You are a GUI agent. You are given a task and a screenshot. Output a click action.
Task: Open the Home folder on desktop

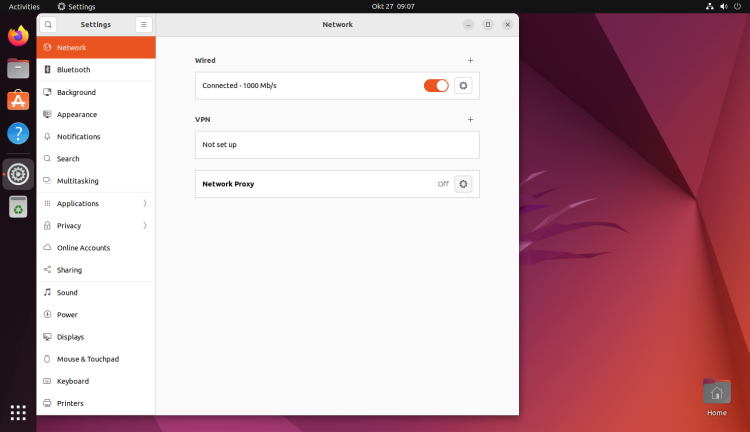[x=717, y=397]
